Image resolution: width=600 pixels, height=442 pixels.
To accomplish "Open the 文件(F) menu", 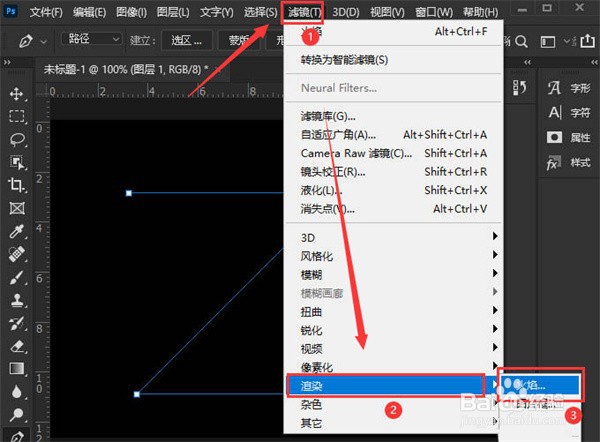I will [x=46, y=12].
